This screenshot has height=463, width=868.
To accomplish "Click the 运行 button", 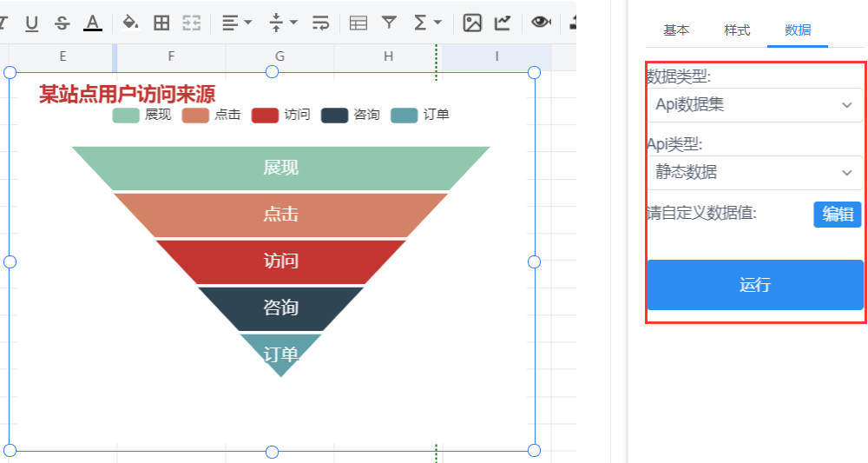I will [x=755, y=285].
